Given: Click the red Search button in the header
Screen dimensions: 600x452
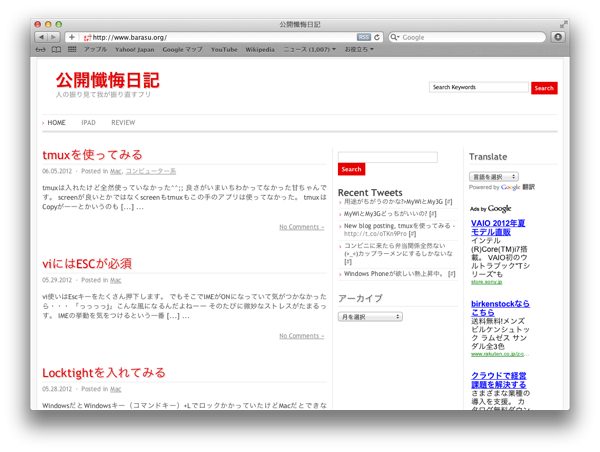Looking at the screenshot, I should click(544, 88).
